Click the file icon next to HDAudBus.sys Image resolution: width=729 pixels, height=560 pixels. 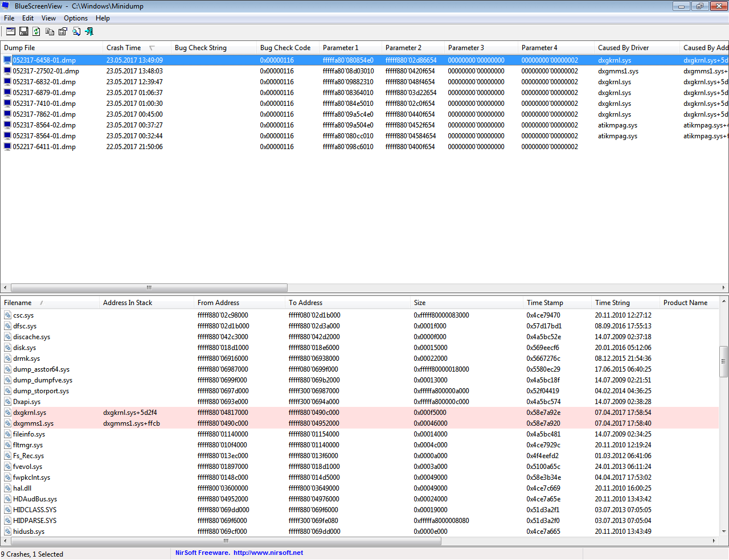[8, 499]
